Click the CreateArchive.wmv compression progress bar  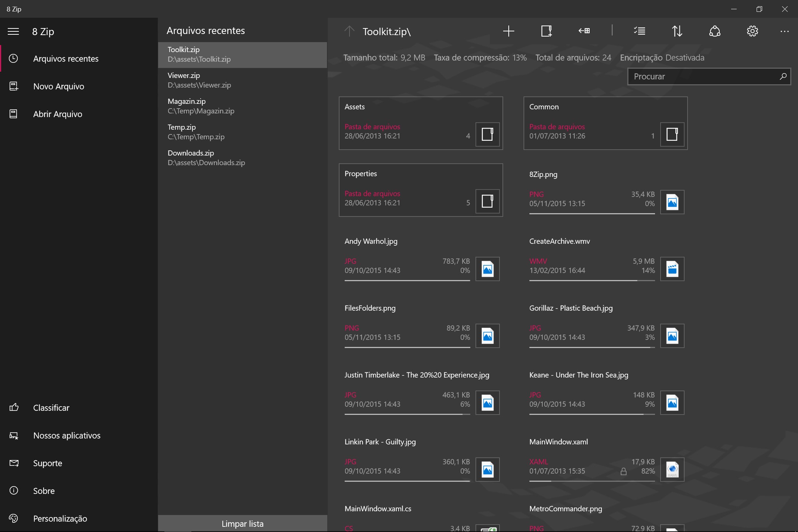click(592, 280)
